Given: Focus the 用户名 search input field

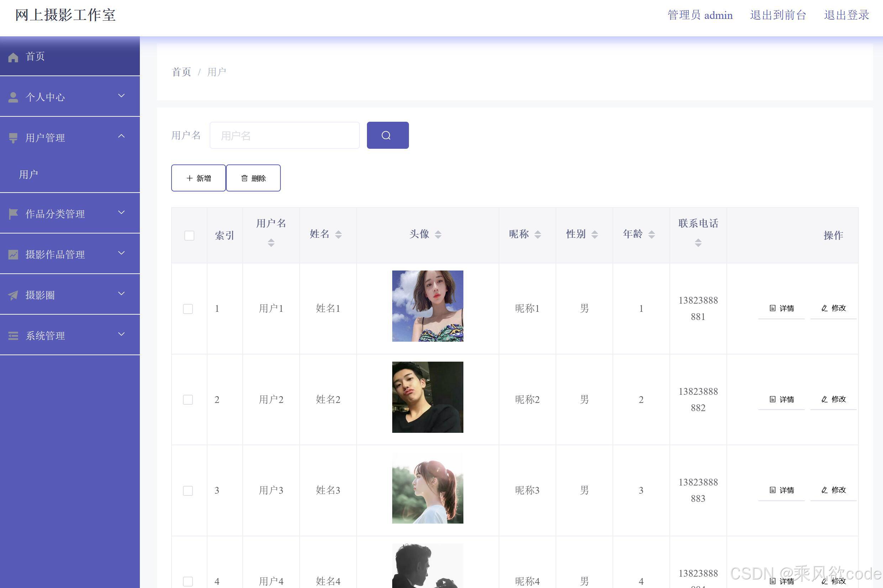Looking at the screenshot, I should [284, 135].
